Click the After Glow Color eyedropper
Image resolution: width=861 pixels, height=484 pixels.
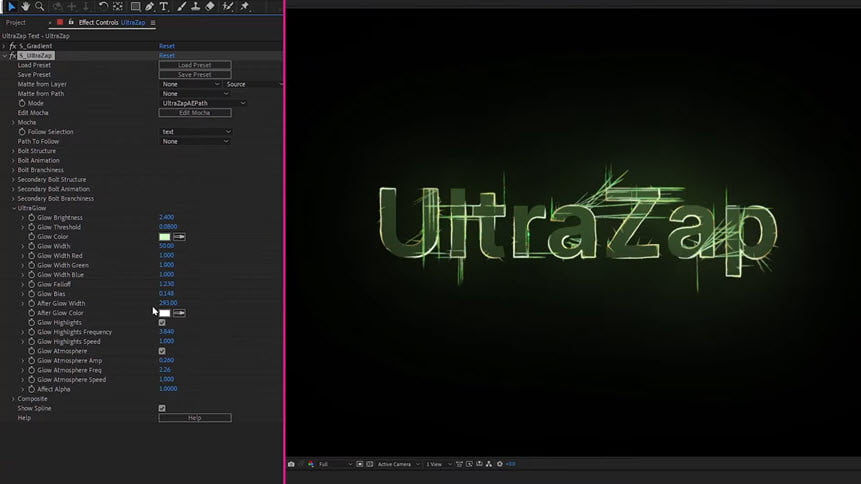179,313
